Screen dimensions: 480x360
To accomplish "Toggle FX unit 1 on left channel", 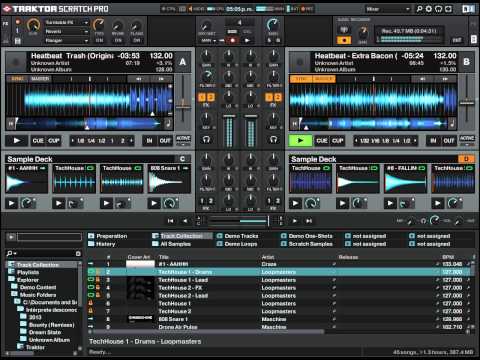I will tap(202, 97).
